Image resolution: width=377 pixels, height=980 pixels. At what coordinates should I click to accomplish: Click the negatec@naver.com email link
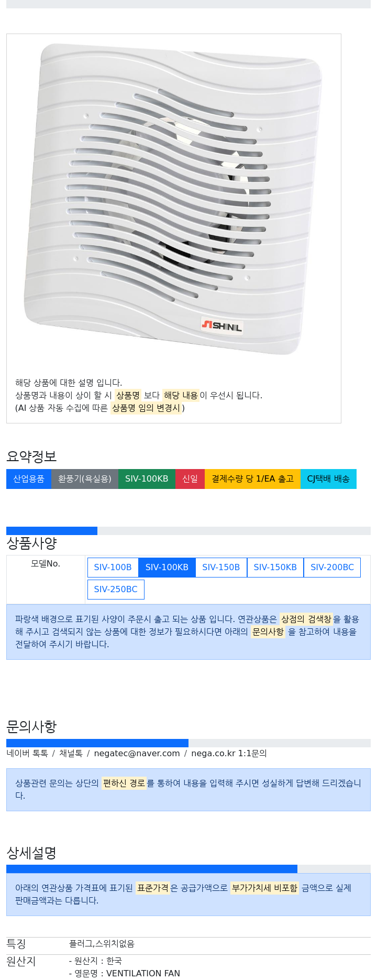tap(137, 754)
